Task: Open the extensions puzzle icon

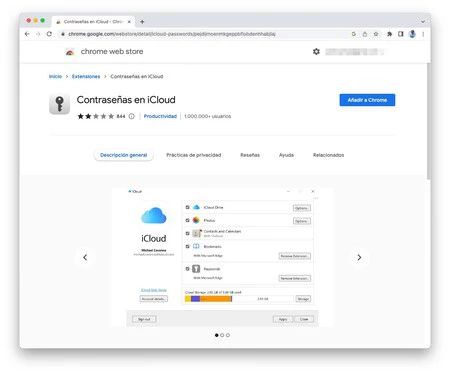Action: pos(389,34)
